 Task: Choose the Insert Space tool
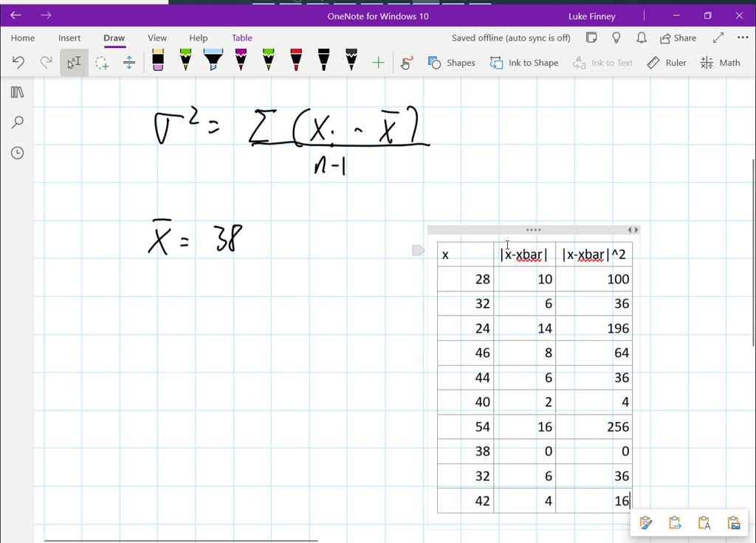click(129, 63)
